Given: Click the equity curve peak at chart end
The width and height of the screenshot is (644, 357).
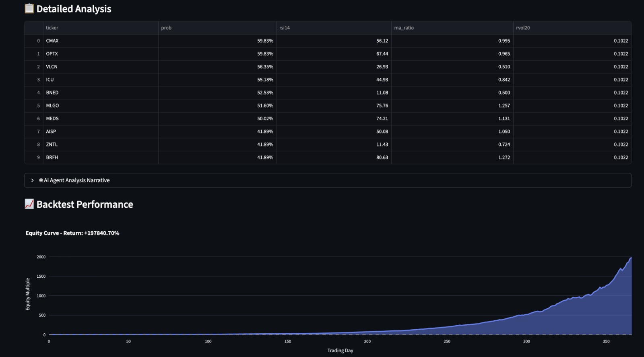Looking at the screenshot, I should point(631,258).
